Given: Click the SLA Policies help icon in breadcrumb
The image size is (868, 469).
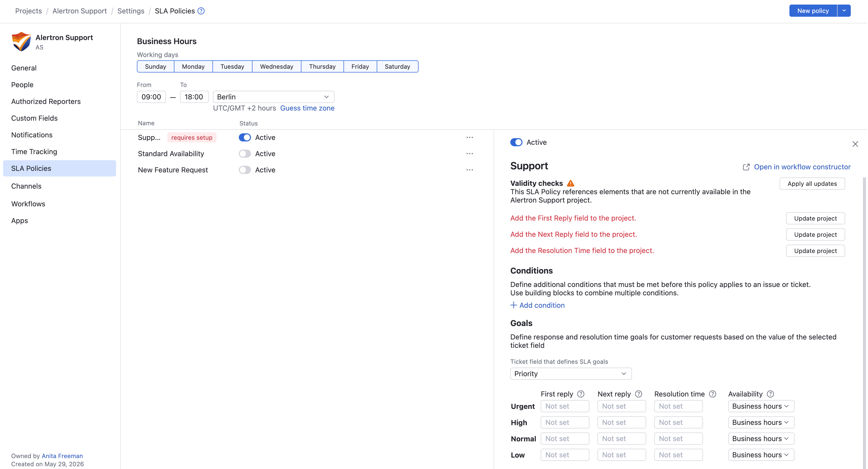Looking at the screenshot, I should (201, 11).
